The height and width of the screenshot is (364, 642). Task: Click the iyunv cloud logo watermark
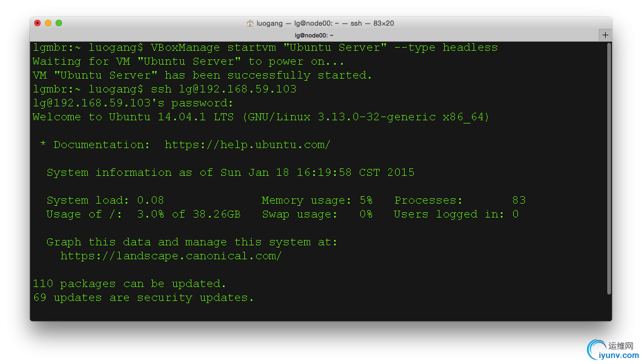(595, 350)
